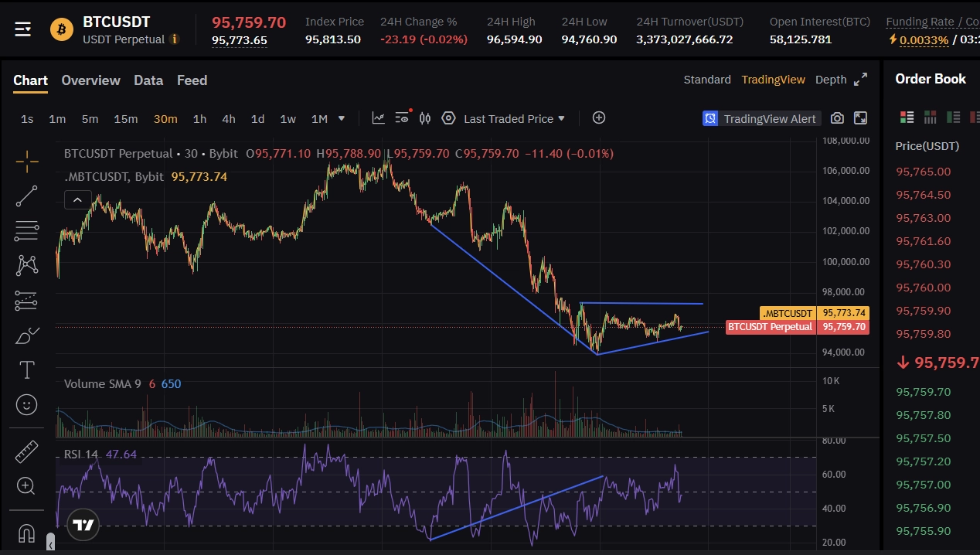Screen dimensions: 980x555
Task: Expand more timeframes dropdown arrow
Action: tap(342, 118)
